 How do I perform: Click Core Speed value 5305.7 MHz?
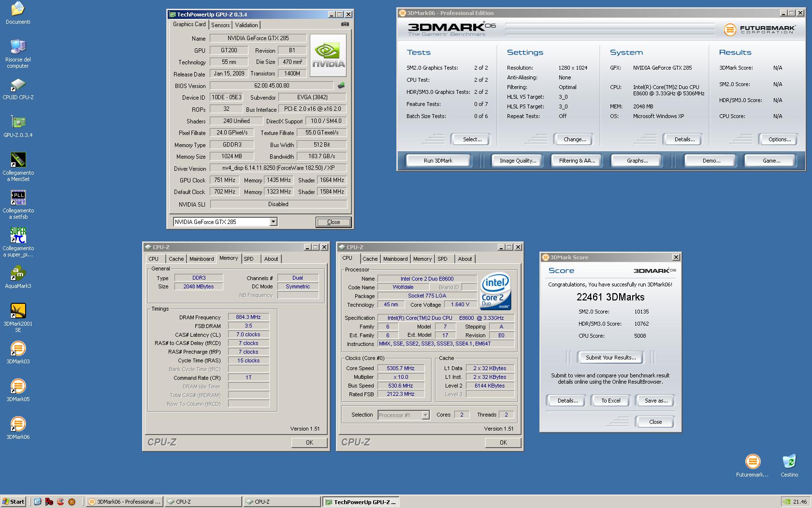pos(401,368)
